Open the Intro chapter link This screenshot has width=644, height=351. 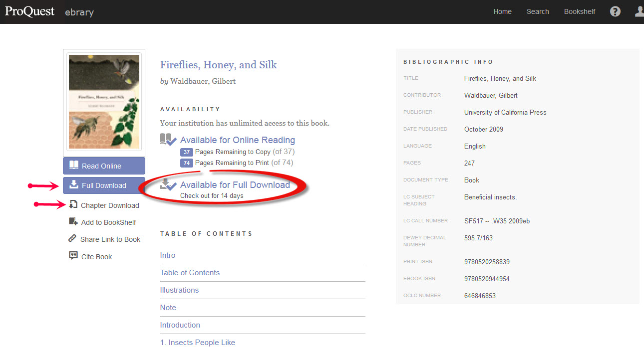point(167,255)
